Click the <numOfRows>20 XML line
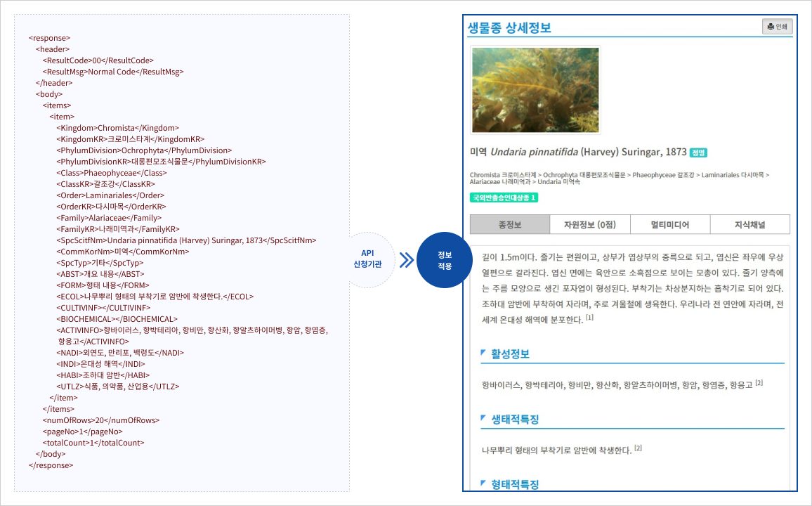Viewport: 812px width, 506px height. 101,420
